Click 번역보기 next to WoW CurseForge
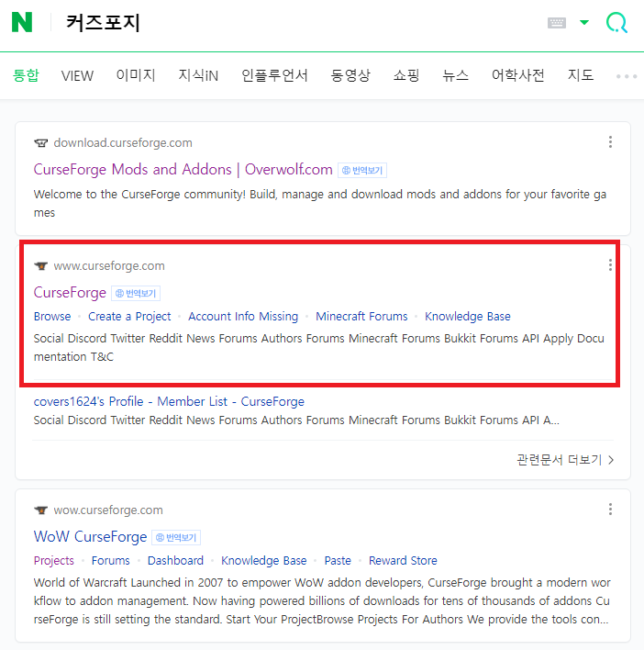 tap(176, 538)
